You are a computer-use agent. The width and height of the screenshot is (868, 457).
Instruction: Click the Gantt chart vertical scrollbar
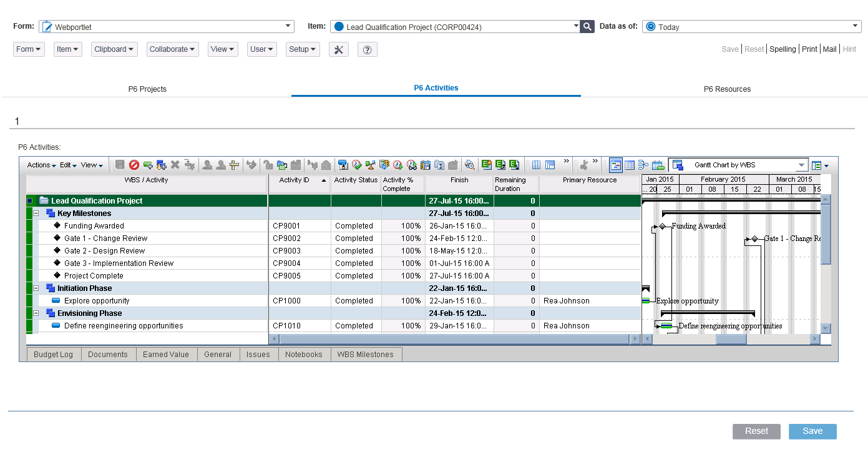[x=826, y=264]
